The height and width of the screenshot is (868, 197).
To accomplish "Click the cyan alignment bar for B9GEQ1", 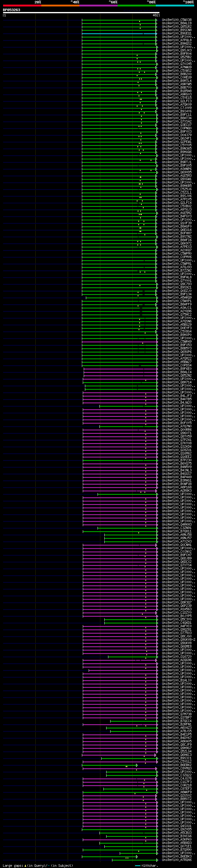I will click(119, 34).
